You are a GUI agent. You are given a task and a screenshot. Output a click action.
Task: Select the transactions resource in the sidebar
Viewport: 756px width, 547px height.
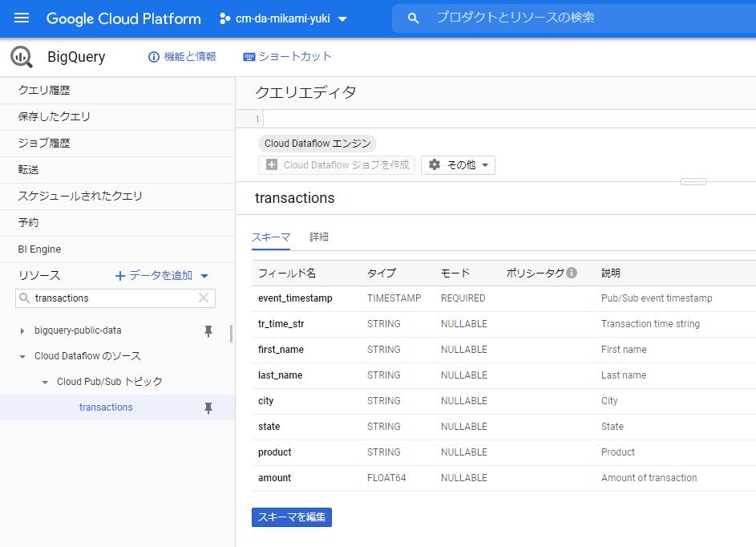[105, 407]
